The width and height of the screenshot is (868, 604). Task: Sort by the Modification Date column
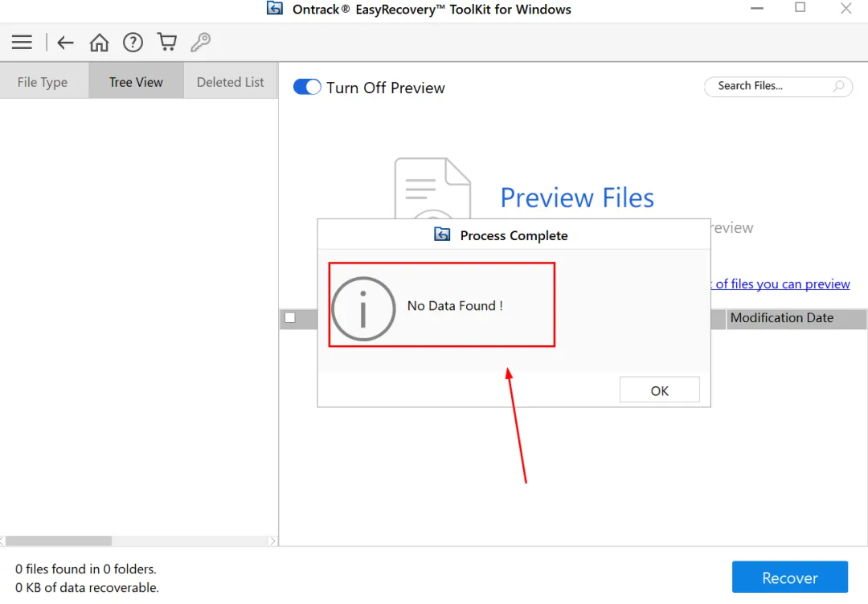(x=796, y=318)
